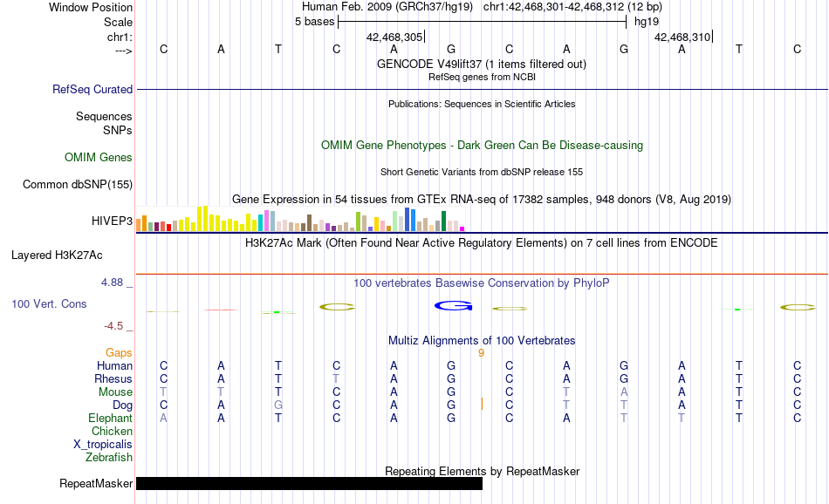Select the Dog alignment row label
Image resolution: width=829 pixels, height=504 pixels.
coord(122,405)
